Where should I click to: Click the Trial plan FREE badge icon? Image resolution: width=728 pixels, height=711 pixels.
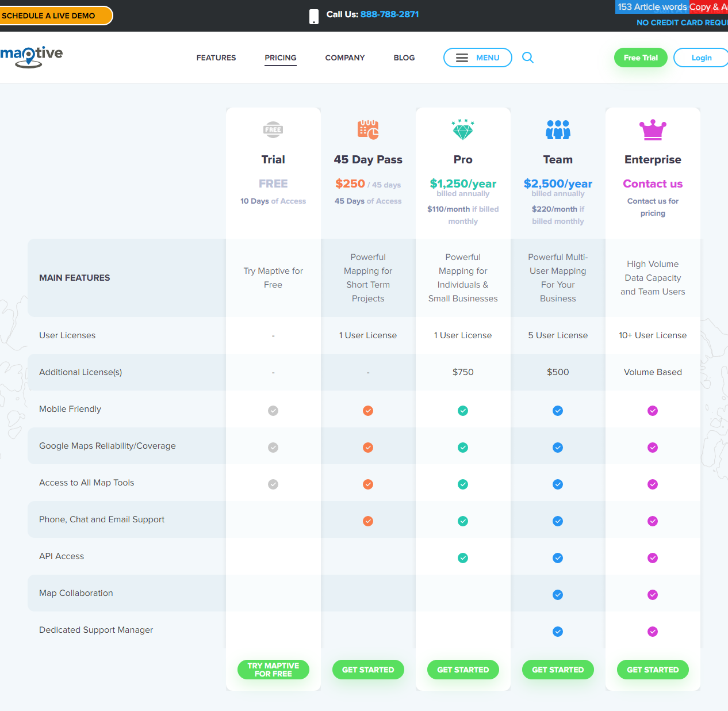click(x=273, y=130)
